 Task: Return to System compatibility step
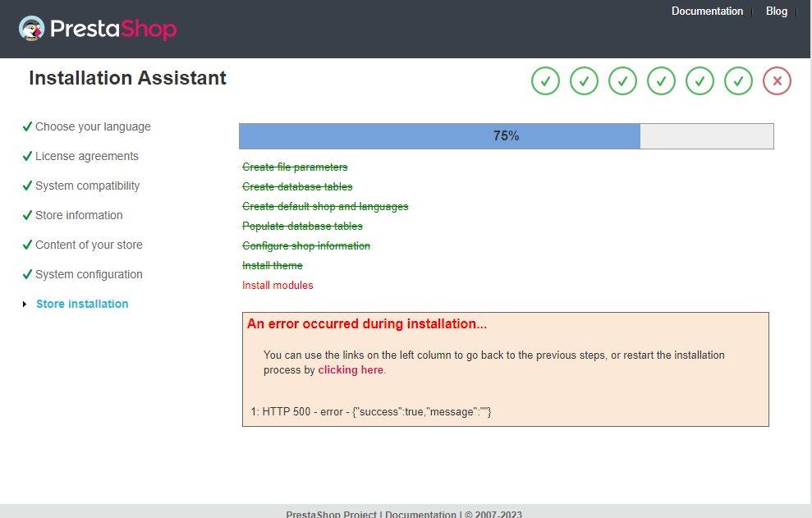(88, 186)
